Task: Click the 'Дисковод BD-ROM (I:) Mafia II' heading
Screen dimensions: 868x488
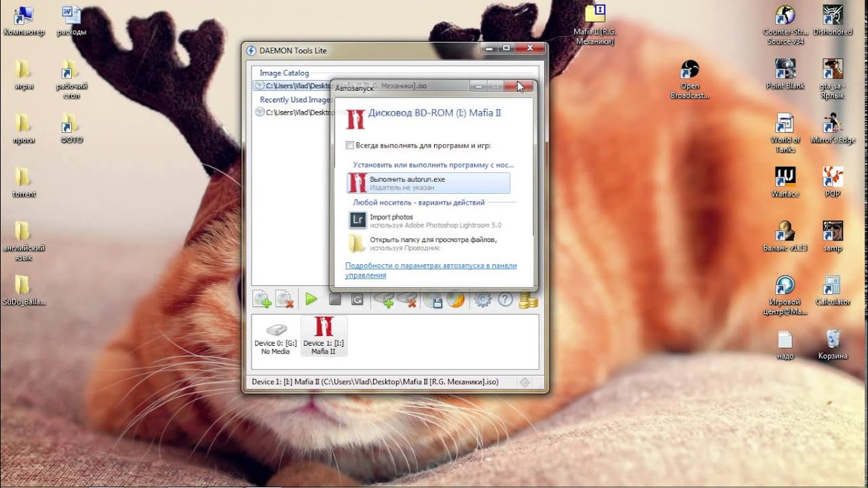Action: [x=435, y=113]
